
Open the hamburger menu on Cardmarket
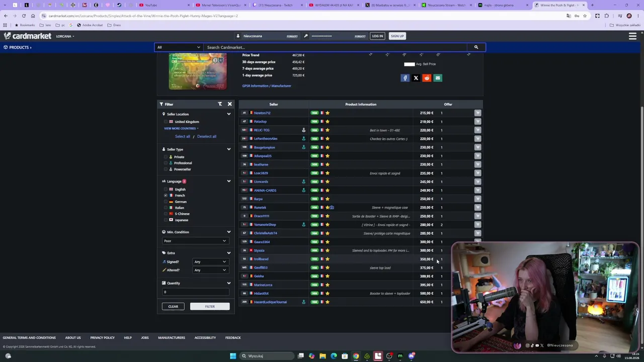click(632, 36)
